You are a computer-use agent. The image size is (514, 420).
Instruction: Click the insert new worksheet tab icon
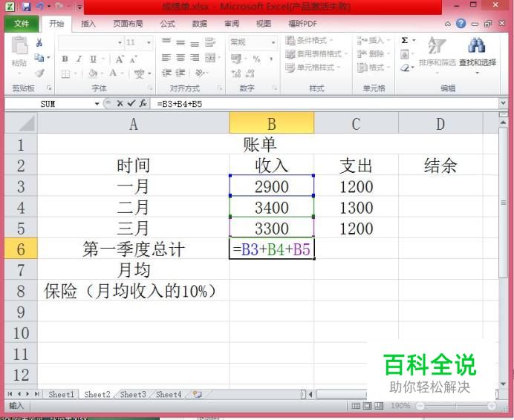point(197,395)
